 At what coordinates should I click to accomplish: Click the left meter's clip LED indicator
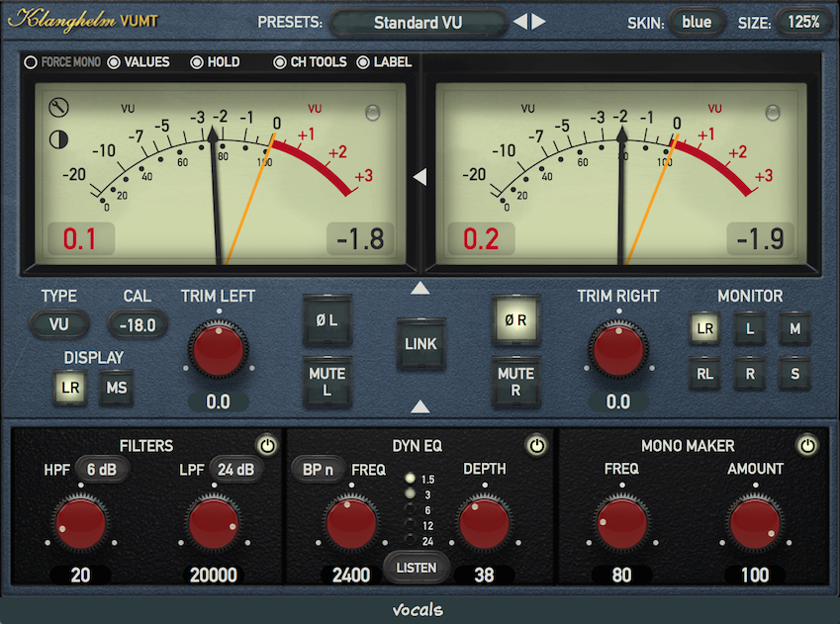[372, 113]
